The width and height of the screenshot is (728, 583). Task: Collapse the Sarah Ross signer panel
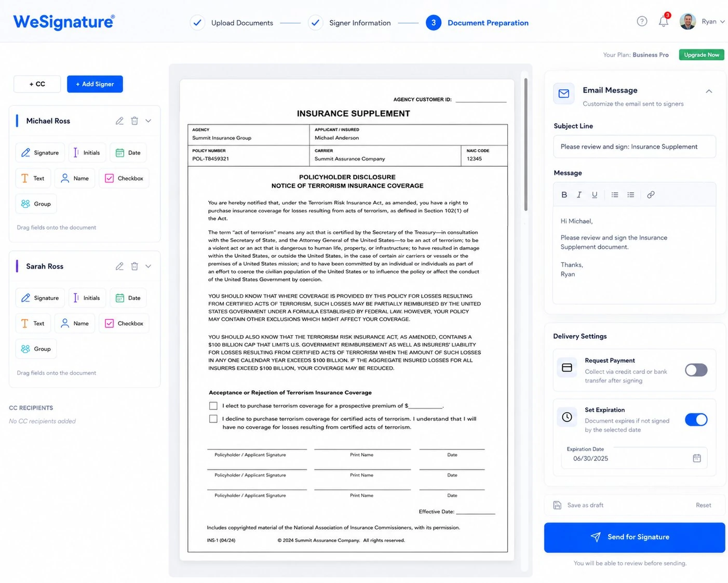pos(149,266)
